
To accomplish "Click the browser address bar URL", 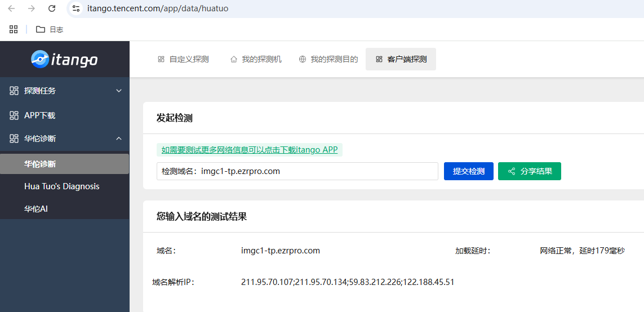I will coord(158,8).
